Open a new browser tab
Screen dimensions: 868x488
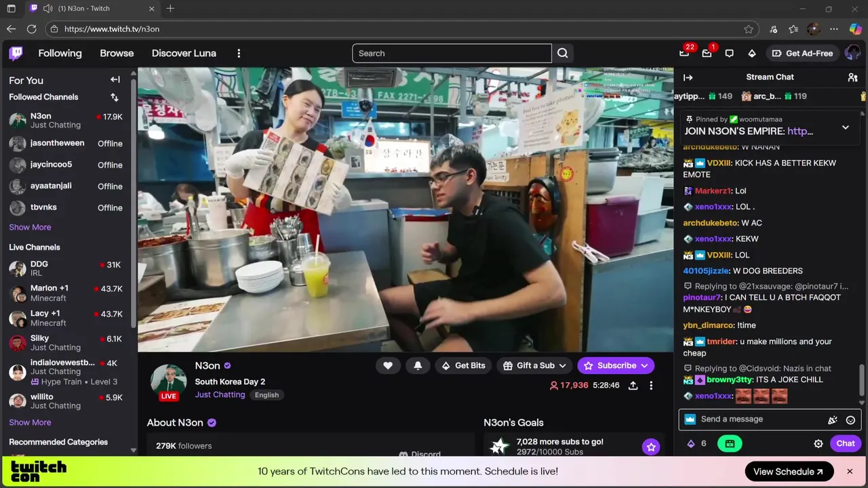click(x=170, y=9)
